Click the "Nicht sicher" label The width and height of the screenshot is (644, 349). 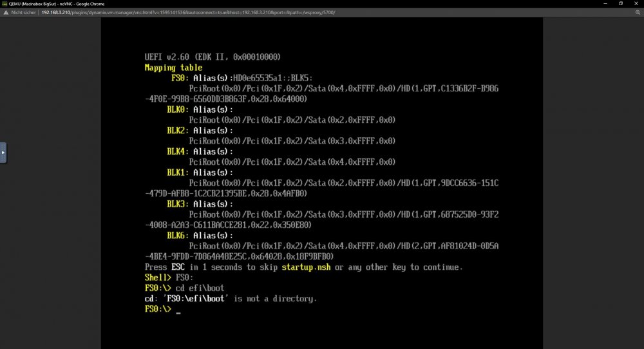[23, 12]
